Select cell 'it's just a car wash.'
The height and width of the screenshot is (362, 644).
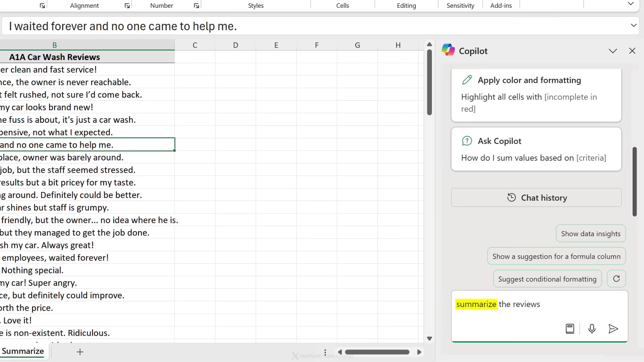pos(87,120)
